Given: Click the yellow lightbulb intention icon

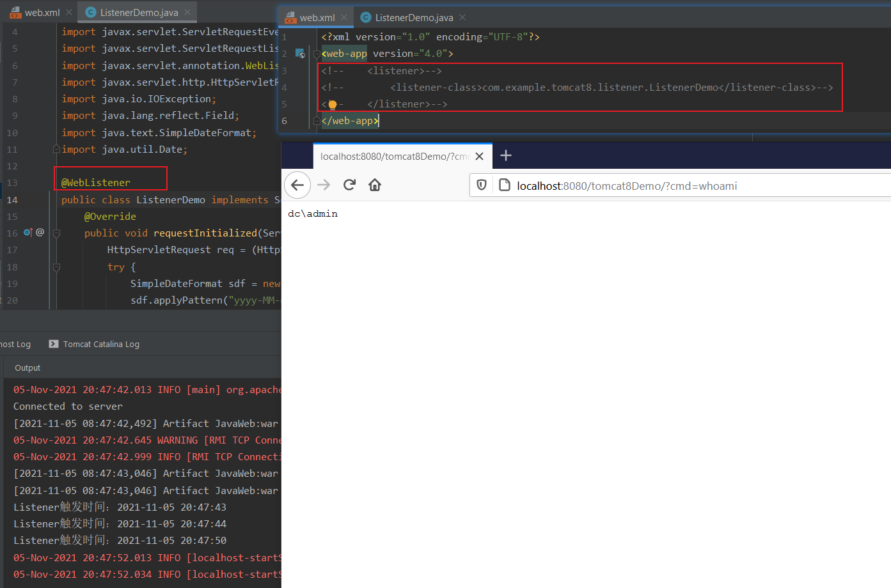Looking at the screenshot, I should pyautogui.click(x=333, y=104).
